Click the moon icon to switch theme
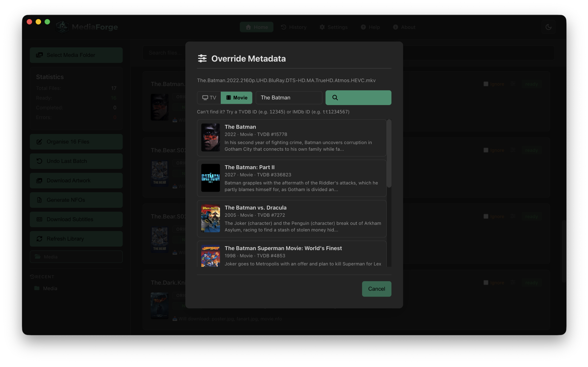The image size is (588, 367). pyautogui.click(x=549, y=27)
